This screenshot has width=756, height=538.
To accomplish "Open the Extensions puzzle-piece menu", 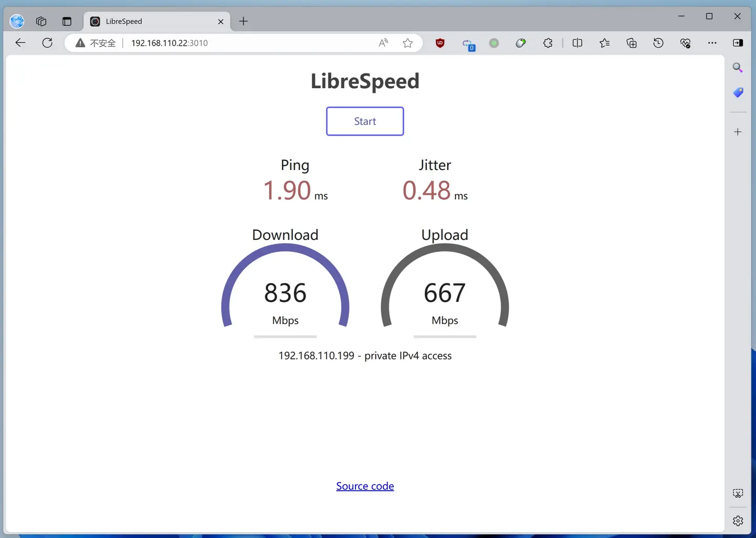I will click(548, 43).
